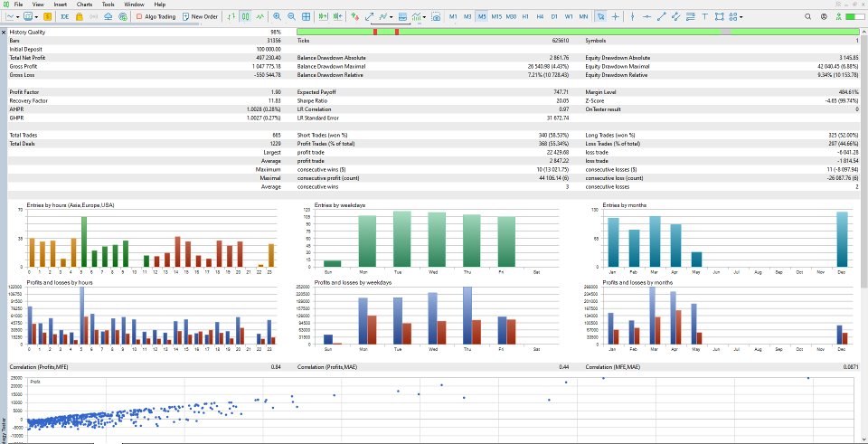Select the rectangle shapes tool
This screenshot has height=444, width=868.
[x=719, y=16]
